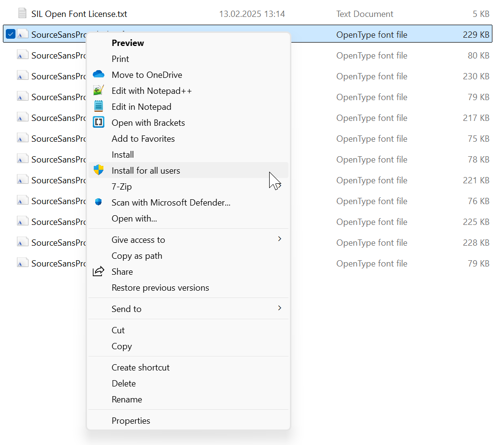The image size is (504, 445).
Task: Click the 230 KB size value
Action: tap(476, 76)
